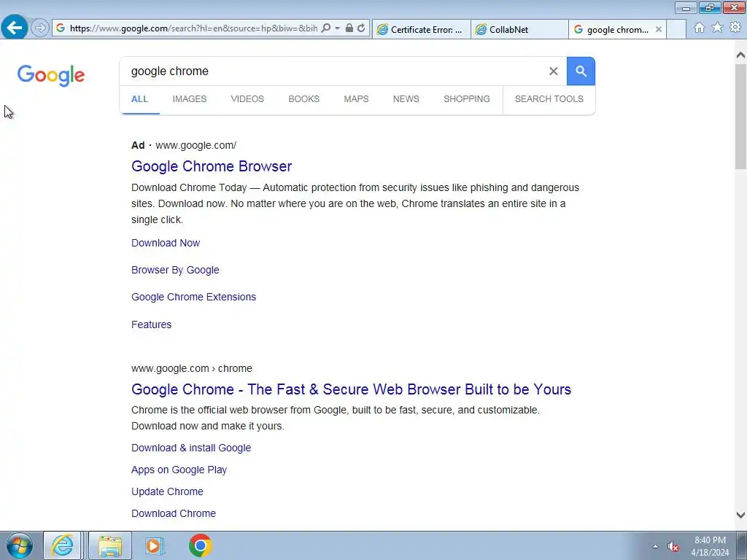Screen dimensions: 747x560
Task: Click the vertical scrollbar thumb
Action: (x=740, y=116)
